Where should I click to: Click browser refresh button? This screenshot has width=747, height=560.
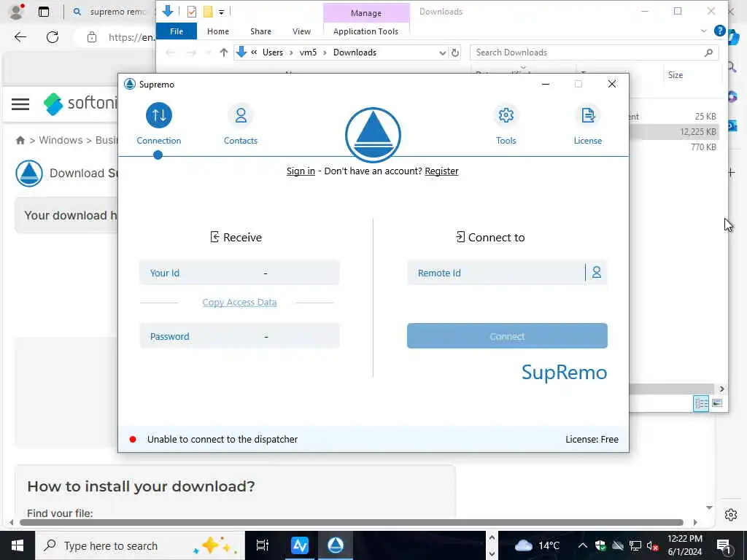53,37
